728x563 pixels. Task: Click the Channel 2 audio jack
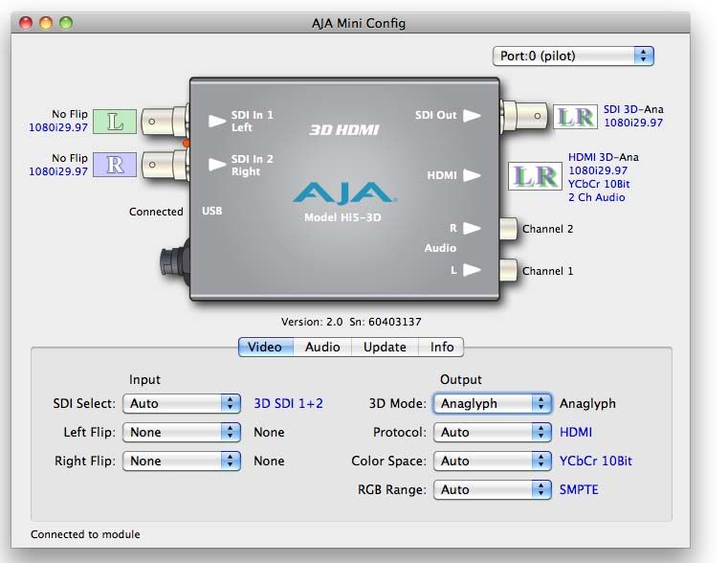tap(508, 229)
